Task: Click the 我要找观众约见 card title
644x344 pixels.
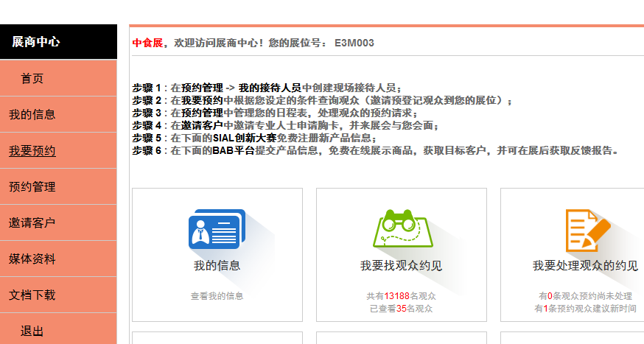Action: pos(401,266)
